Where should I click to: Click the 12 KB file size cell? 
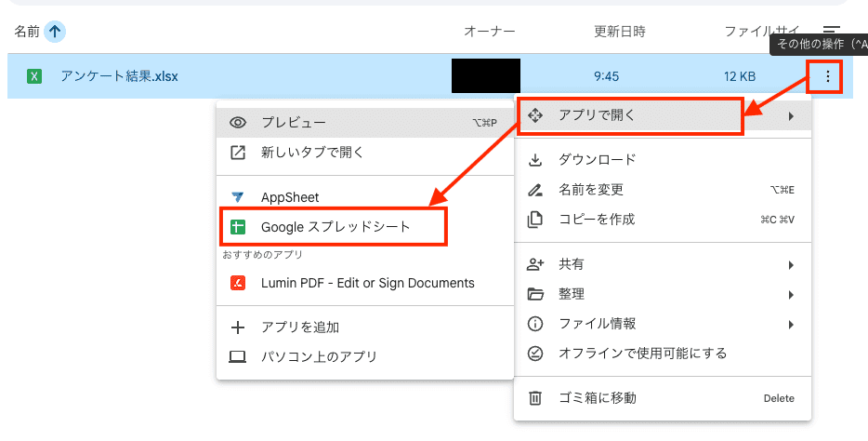pos(740,76)
